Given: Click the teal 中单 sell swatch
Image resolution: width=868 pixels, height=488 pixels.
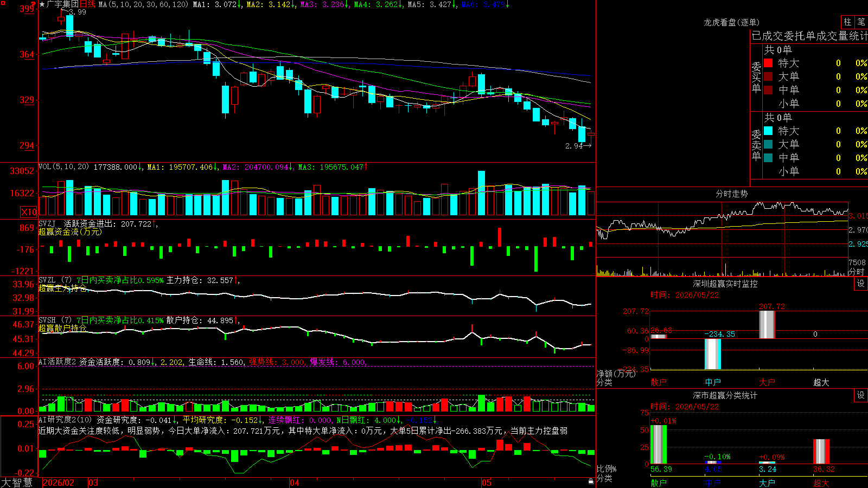Looking at the screenshot, I should (x=768, y=158).
